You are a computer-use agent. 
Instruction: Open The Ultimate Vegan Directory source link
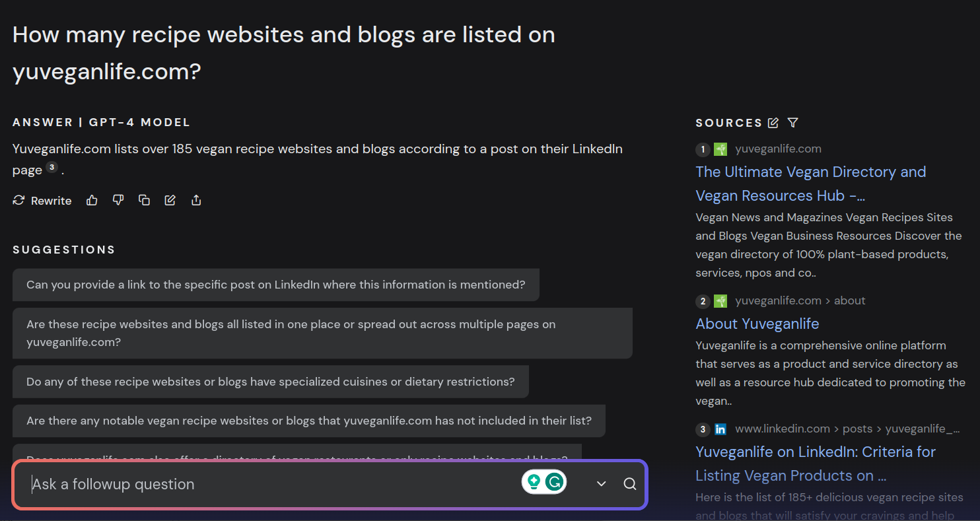click(811, 184)
